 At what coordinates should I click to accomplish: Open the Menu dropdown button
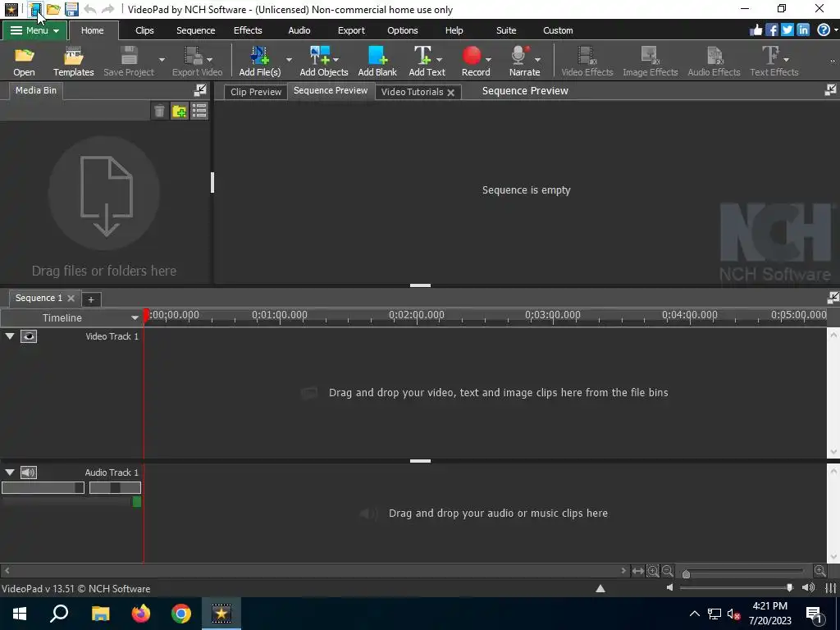(34, 30)
